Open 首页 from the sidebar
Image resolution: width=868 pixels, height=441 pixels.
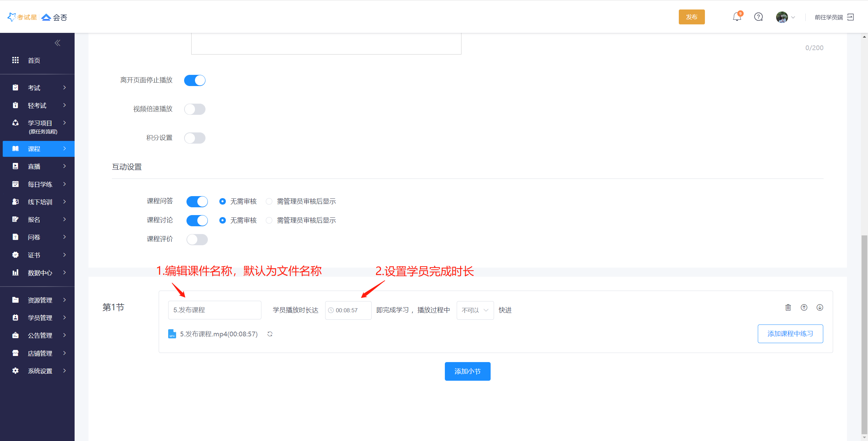point(34,61)
